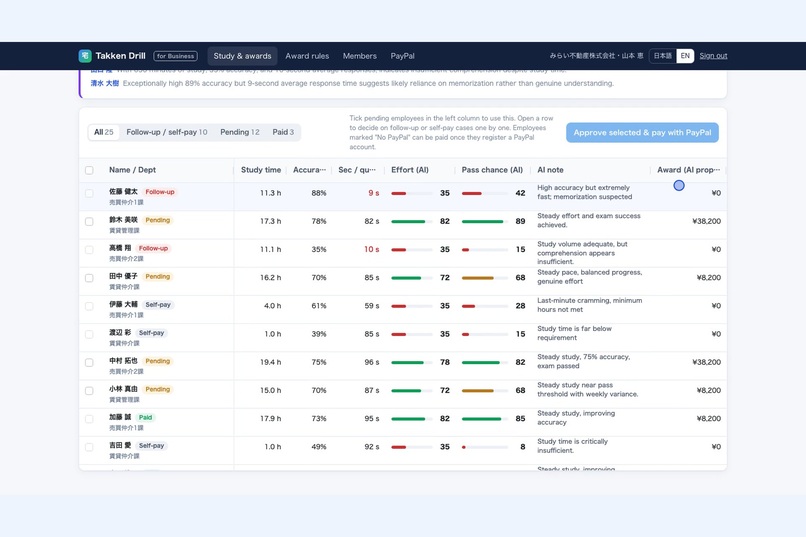806x537 pixels.
Task: Click the Pending badge for 田中 優子
Action: 157,276
